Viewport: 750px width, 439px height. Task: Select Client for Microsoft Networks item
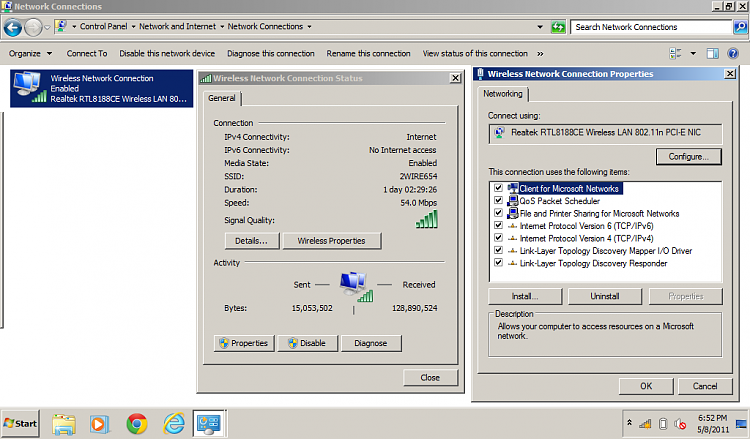(x=569, y=188)
